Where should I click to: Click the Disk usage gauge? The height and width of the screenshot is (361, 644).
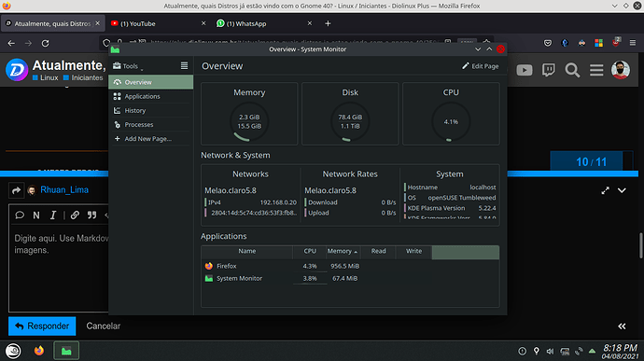pyautogui.click(x=350, y=121)
